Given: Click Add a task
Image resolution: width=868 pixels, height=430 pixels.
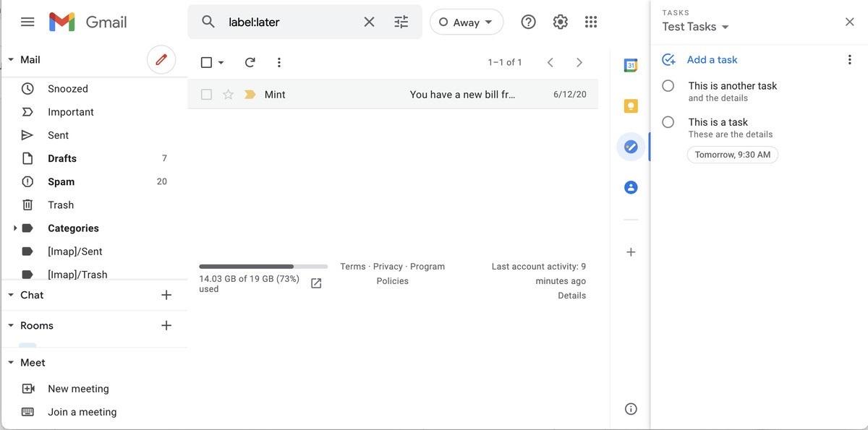Looking at the screenshot, I should click(x=712, y=60).
